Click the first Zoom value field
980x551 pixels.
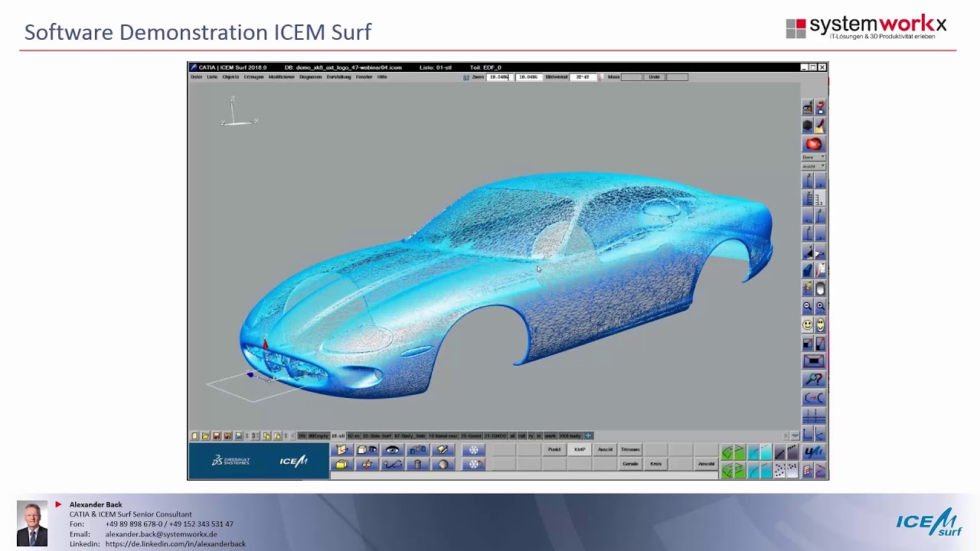pyautogui.click(x=499, y=77)
